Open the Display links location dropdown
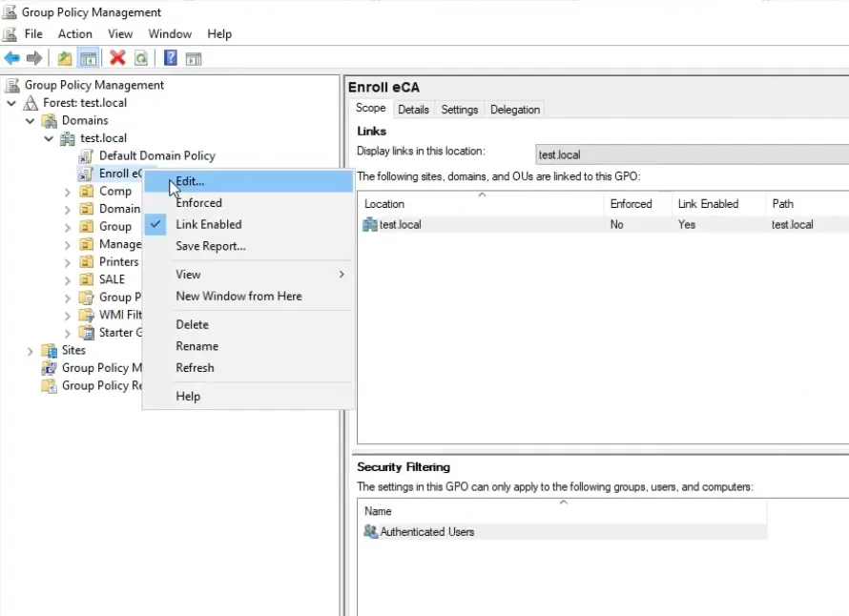Screen dimensions: 849x616 click(692, 154)
